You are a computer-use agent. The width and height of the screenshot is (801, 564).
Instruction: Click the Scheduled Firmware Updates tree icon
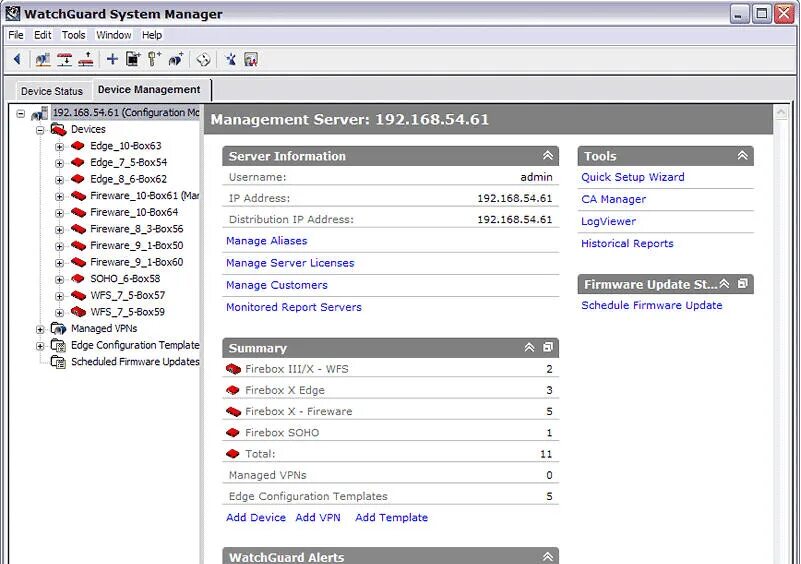[58, 362]
